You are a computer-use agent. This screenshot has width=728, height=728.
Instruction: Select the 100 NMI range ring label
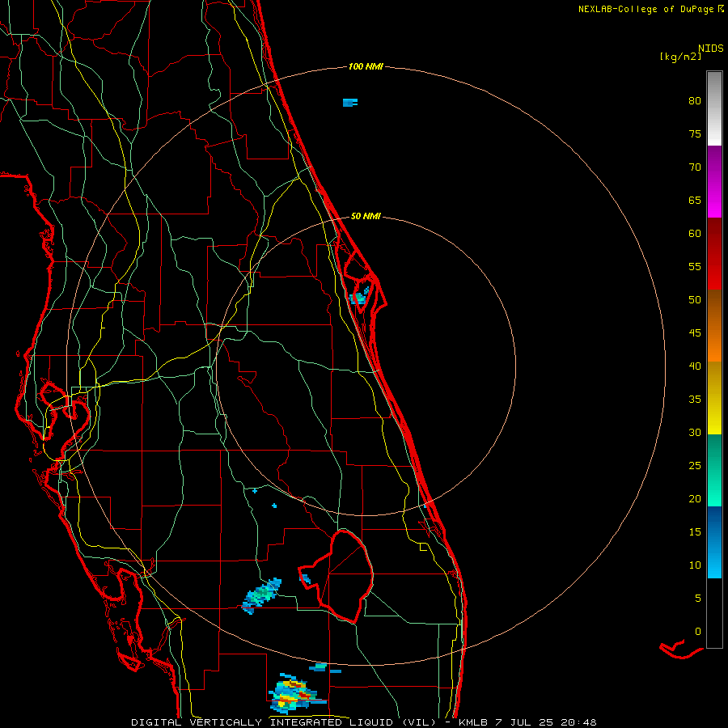point(366,66)
